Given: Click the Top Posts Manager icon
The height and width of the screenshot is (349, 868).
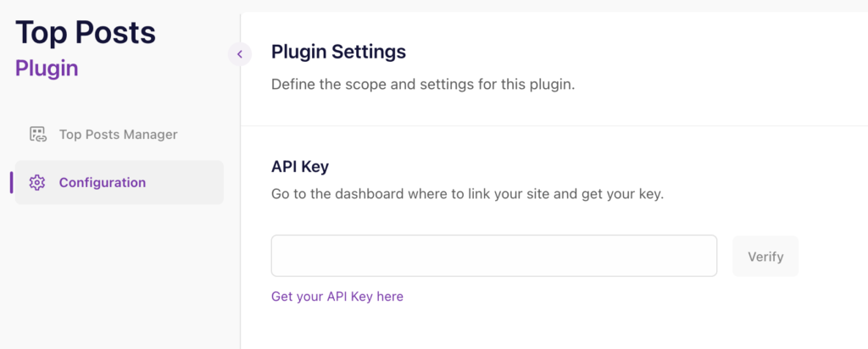Looking at the screenshot, I should [37, 135].
